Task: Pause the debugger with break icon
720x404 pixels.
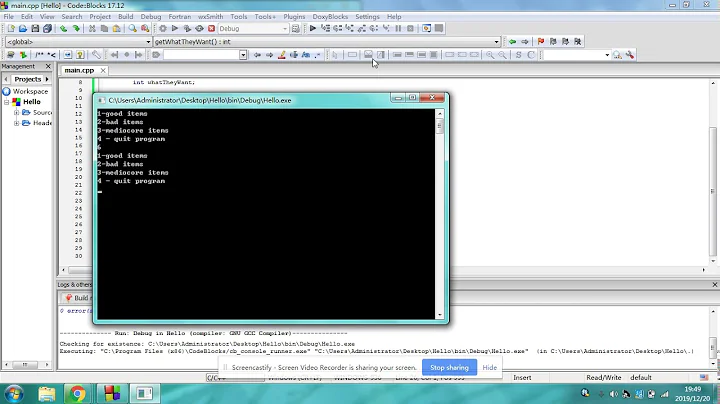Action: [398, 28]
